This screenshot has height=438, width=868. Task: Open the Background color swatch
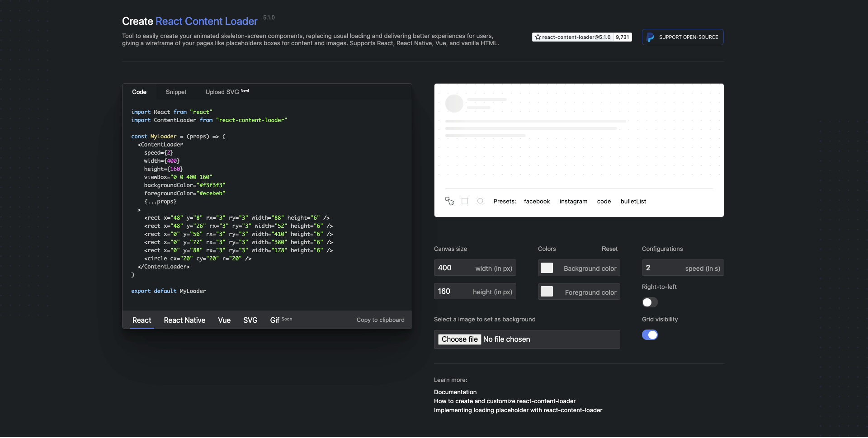tap(547, 268)
